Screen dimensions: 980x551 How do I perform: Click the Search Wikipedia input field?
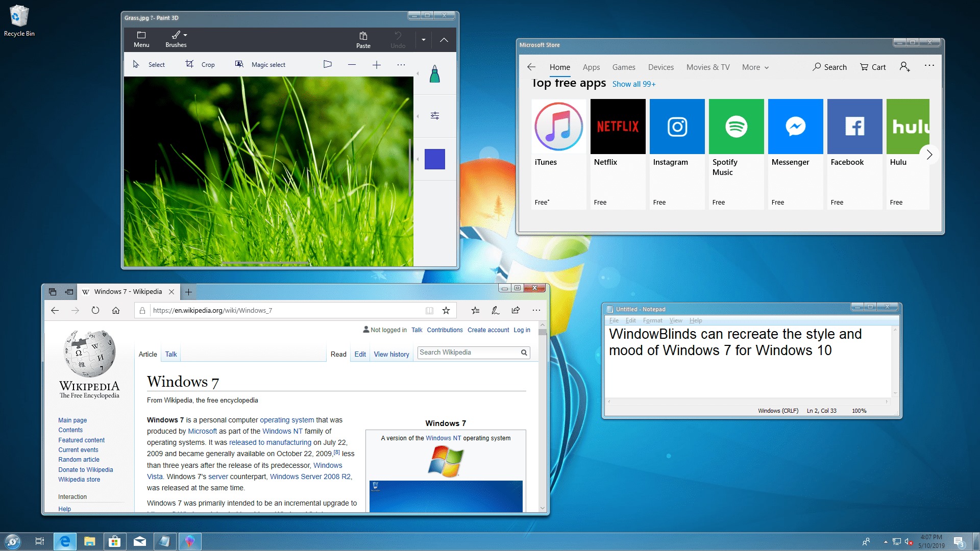(x=469, y=353)
